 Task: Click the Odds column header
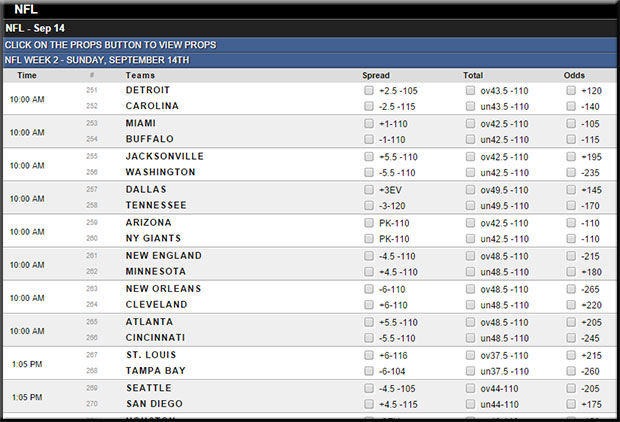(574, 75)
